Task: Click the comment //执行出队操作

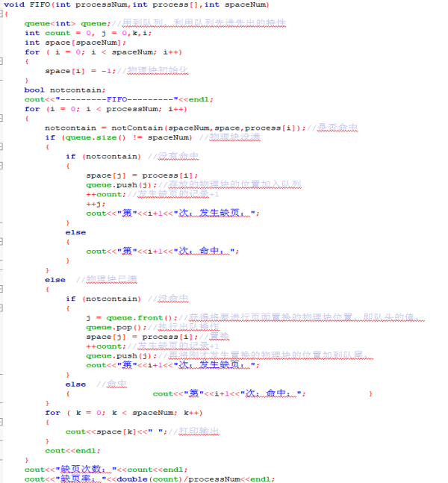Action: pyautogui.click(x=184, y=327)
